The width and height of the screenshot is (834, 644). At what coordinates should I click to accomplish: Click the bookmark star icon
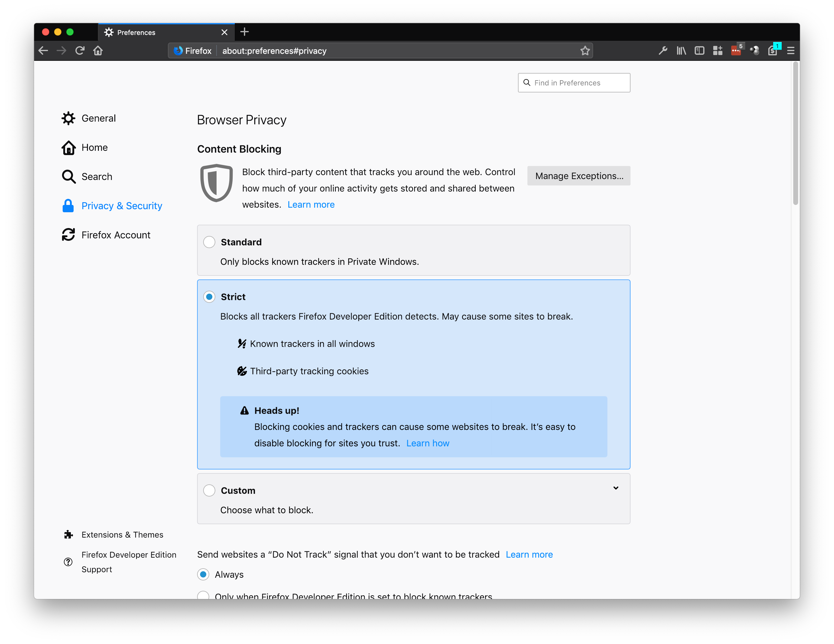coord(585,51)
